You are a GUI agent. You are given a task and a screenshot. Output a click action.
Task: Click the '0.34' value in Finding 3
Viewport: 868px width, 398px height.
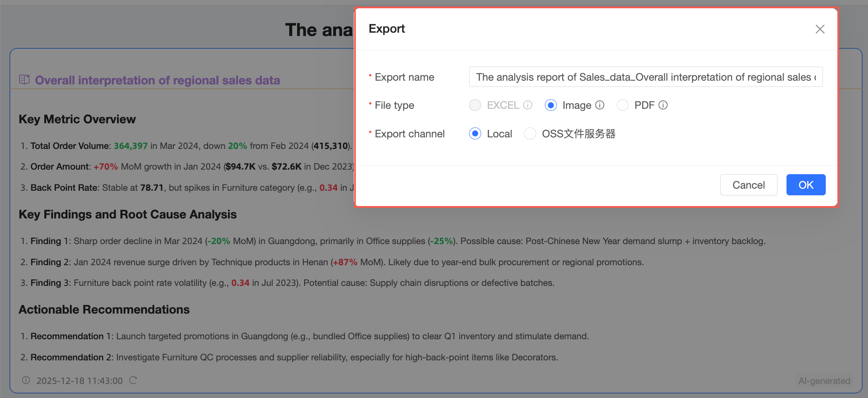[240, 283]
